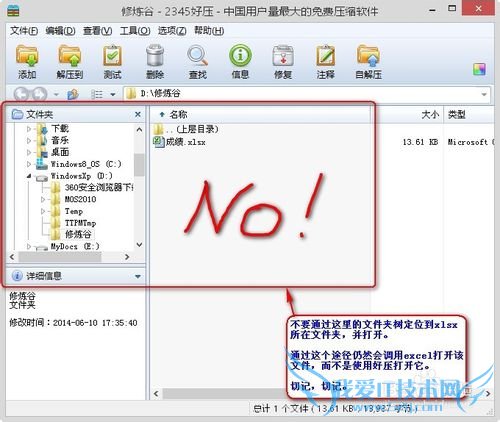Select MyDocs (E:) drive in tree

pyautogui.click(x=75, y=247)
